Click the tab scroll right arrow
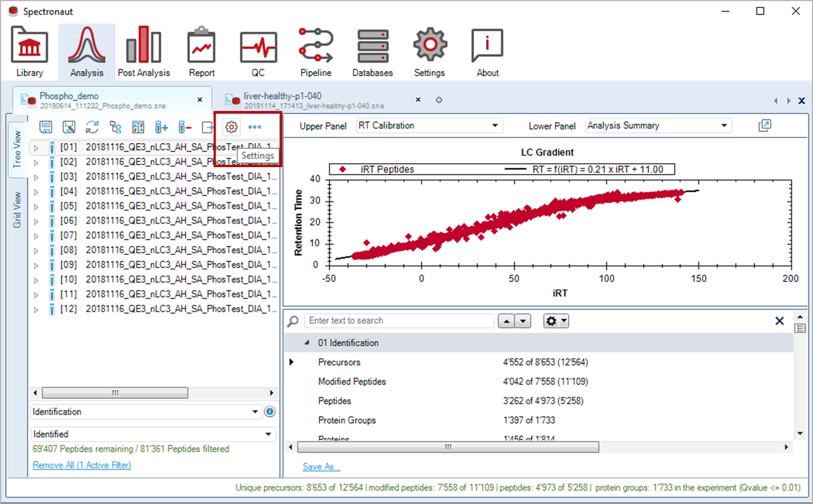 [x=788, y=101]
